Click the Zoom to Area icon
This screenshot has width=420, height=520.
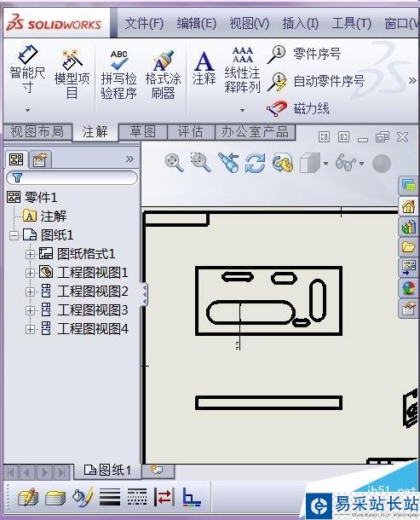(x=200, y=163)
